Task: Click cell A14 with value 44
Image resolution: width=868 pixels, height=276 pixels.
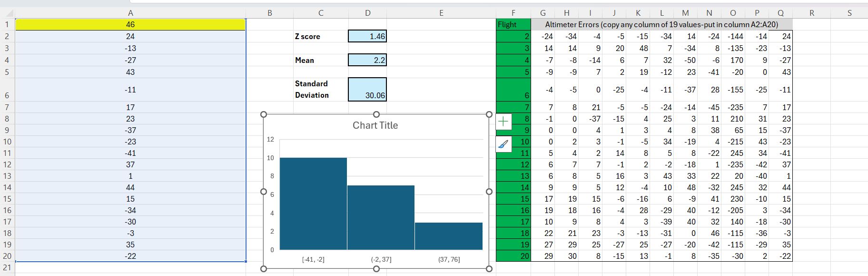Action: click(x=130, y=187)
